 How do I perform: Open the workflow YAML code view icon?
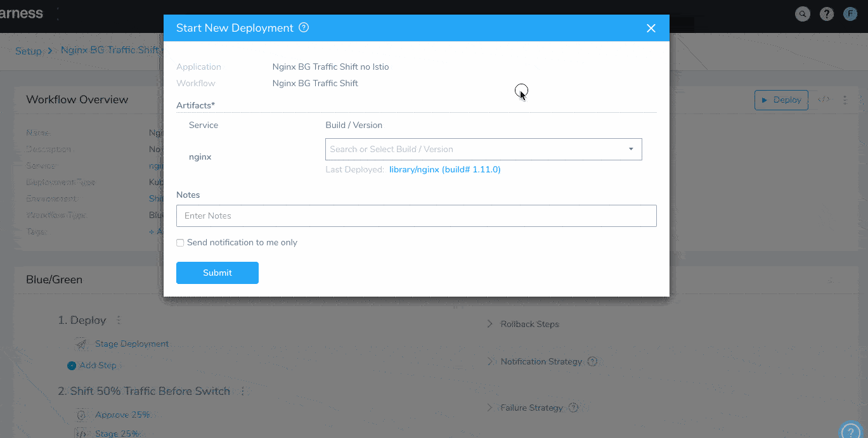point(824,100)
